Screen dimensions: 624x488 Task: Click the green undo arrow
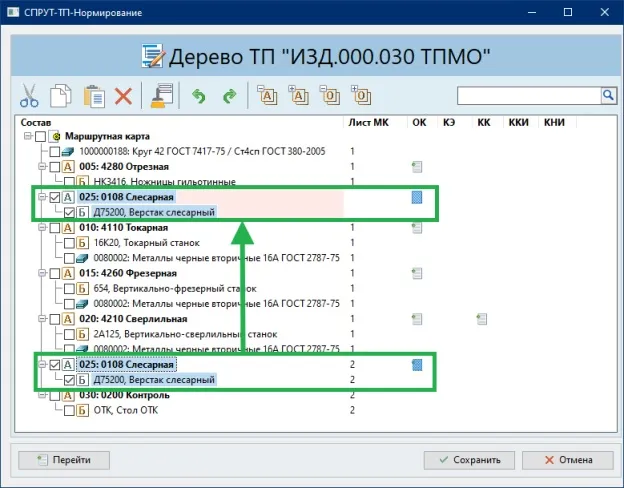[198, 97]
